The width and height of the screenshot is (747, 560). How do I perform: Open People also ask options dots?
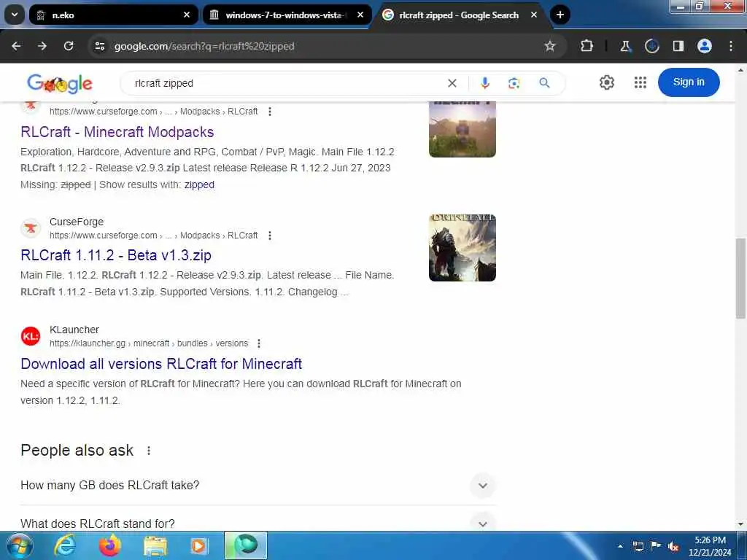pos(149,451)
